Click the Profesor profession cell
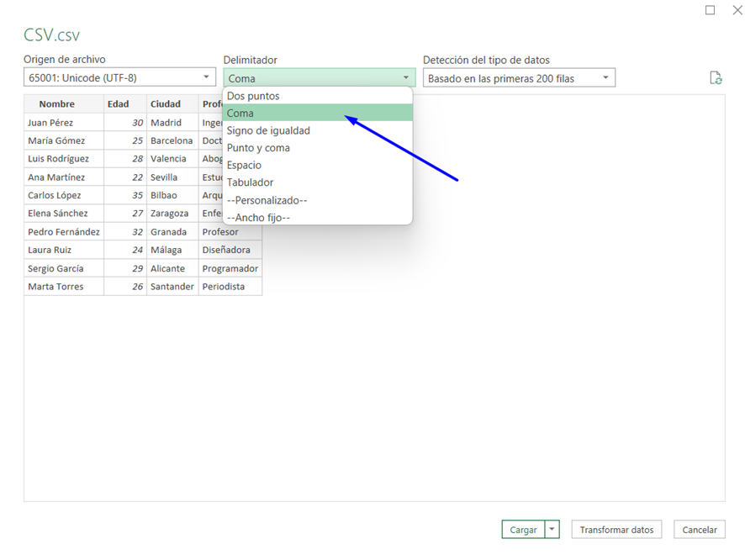 click(x=230, y=232)
